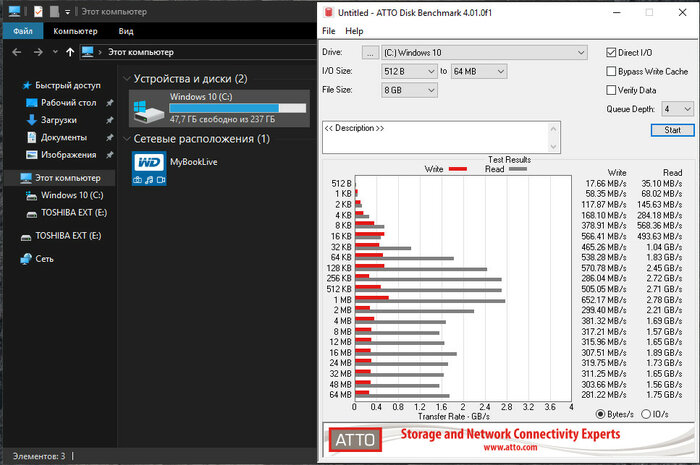Screen dimensions: 700x465
Task: Click pin icon next to Документы
Action: pyautogui.click(x=109, y=137)
